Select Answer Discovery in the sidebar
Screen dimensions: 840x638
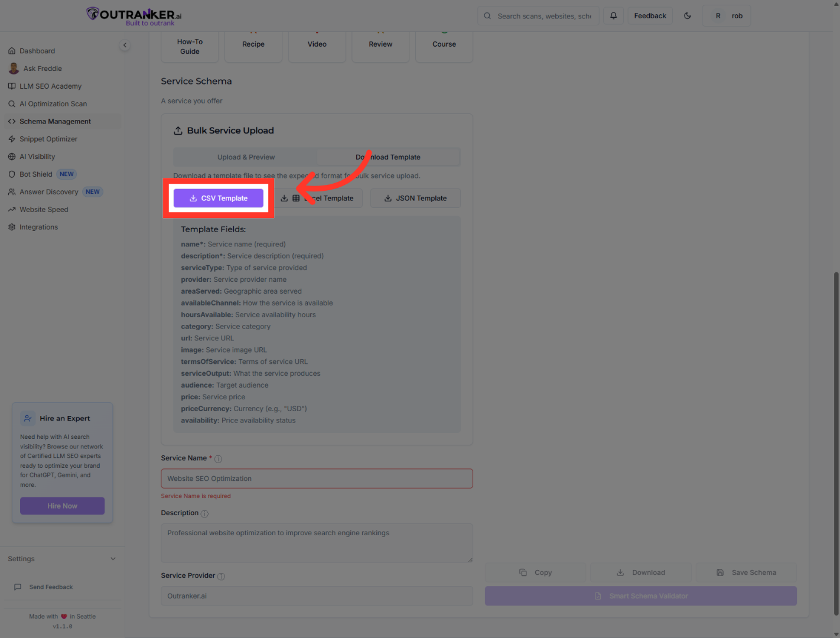coord(49,191)
